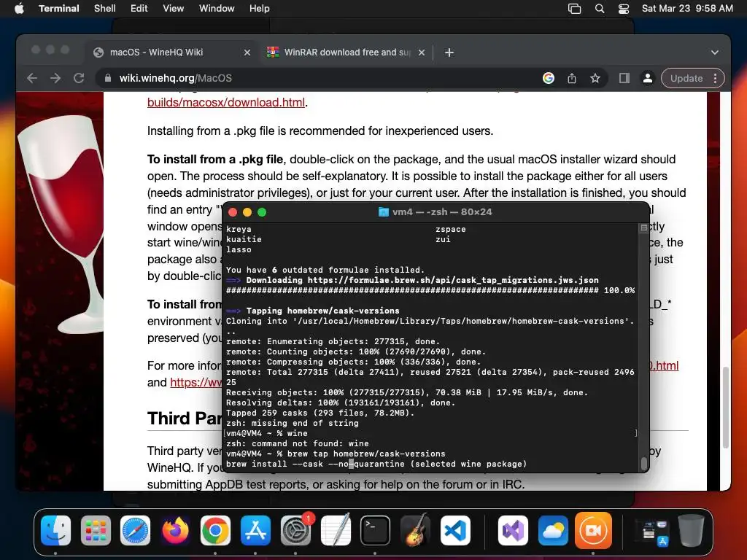747x560 pixels.
Task: Click the vm4 folder icon in Terminal title
Action: tap(383, 212)
